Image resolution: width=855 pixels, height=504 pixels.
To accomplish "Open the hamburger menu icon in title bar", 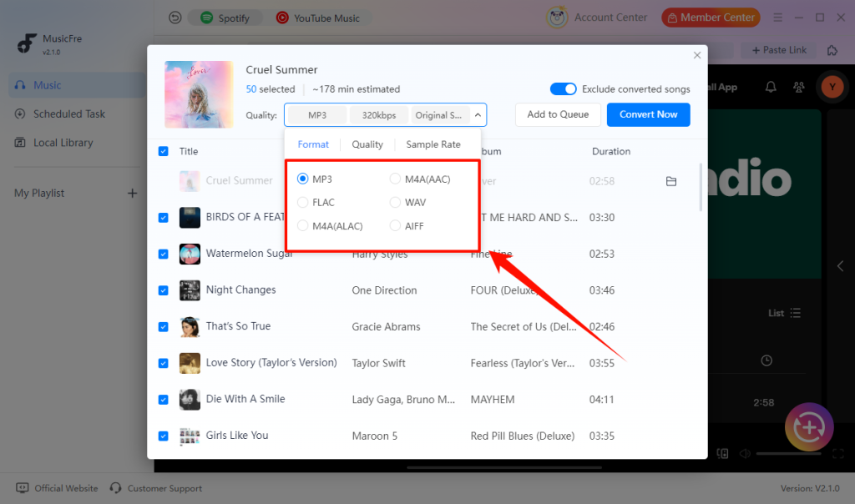I will tap(777, 18).
